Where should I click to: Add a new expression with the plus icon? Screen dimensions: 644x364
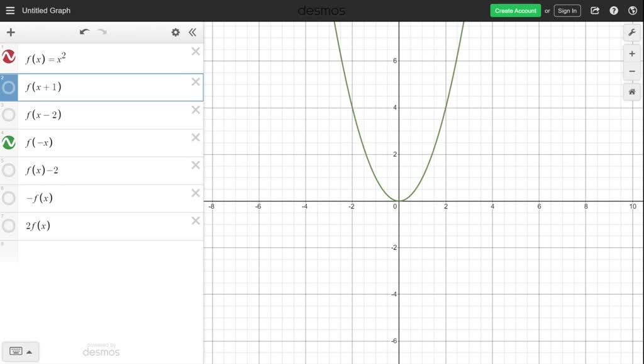10,32
